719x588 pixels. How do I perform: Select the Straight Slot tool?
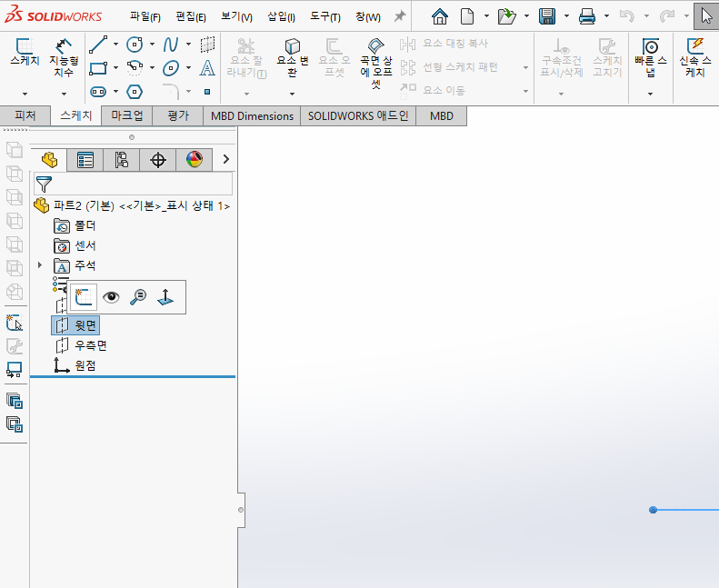click(x=98, y=92)
